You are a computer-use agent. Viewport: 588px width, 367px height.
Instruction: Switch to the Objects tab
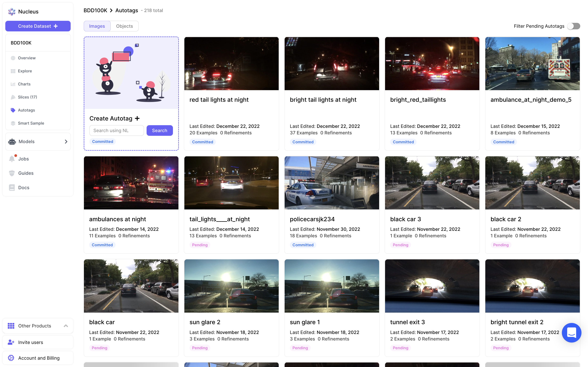pos(124,26)
